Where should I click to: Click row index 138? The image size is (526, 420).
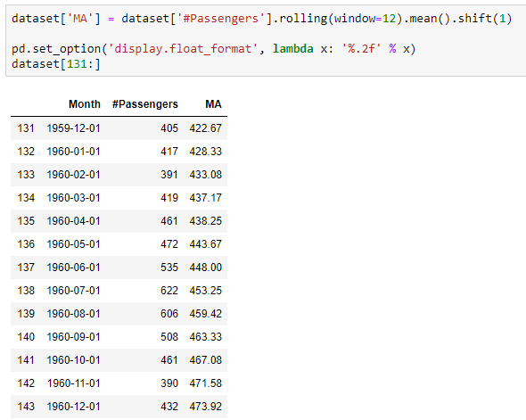tap(26, 290)
